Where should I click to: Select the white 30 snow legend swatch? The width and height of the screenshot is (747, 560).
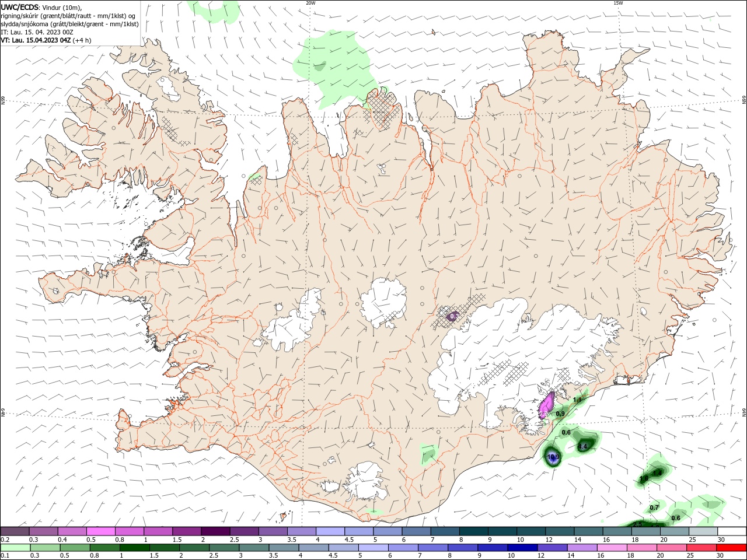732,531
